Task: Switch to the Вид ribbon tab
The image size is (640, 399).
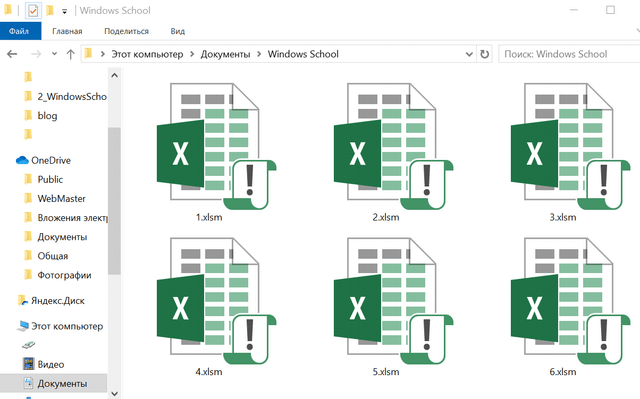Action: [178, 31]
